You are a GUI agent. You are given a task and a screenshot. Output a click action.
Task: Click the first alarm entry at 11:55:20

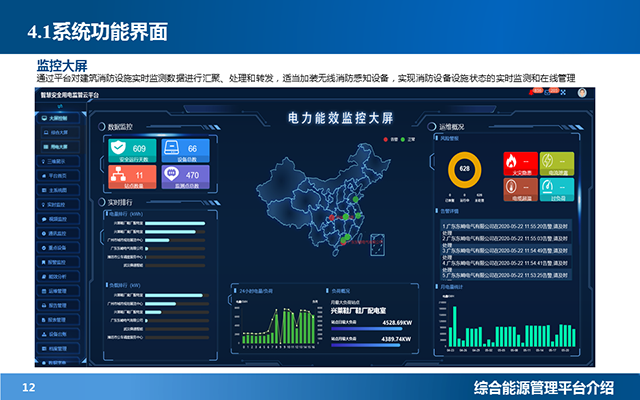[x=505, y=227]
